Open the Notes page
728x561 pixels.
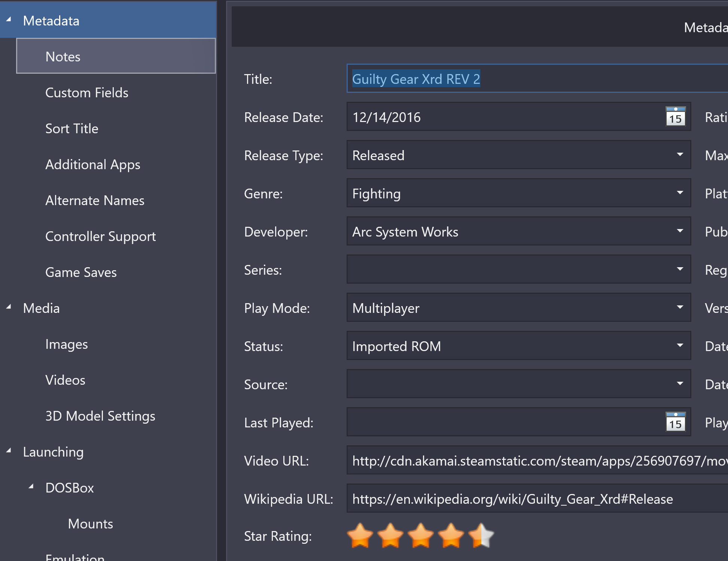[x=116, y=56]
